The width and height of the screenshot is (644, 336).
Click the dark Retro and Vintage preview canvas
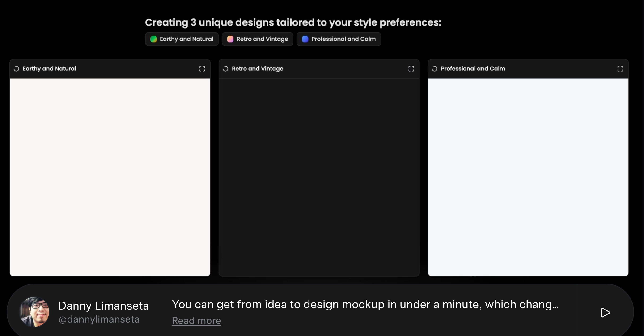click(x=319, y=177)
